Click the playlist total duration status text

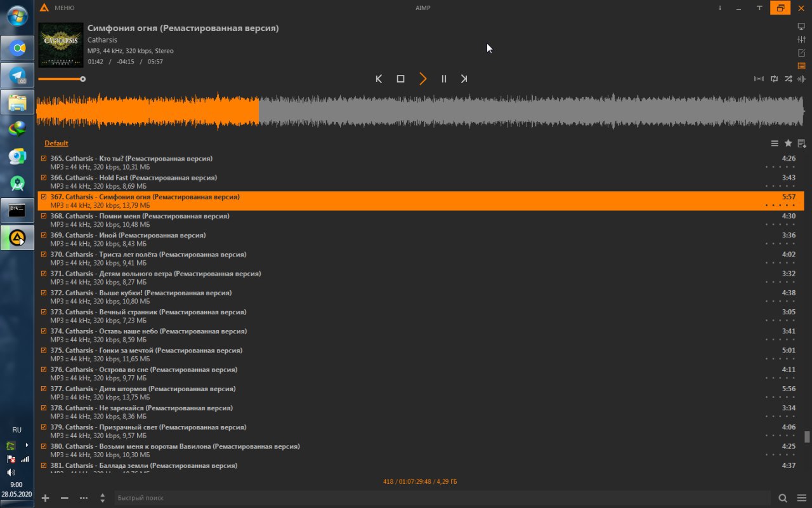[x=420, y=481]
